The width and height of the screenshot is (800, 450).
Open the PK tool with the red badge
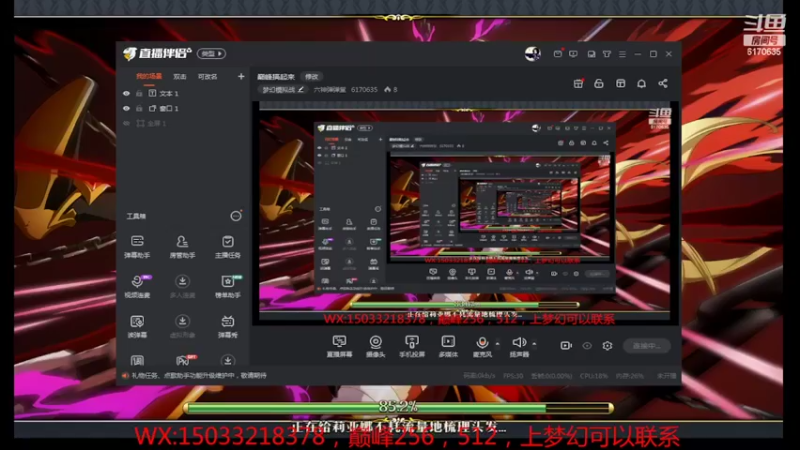point(184,360)
